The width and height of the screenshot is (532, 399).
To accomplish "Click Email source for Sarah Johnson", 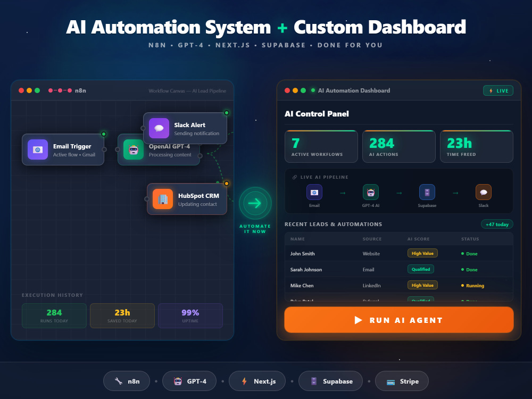I will coord(368,269).
